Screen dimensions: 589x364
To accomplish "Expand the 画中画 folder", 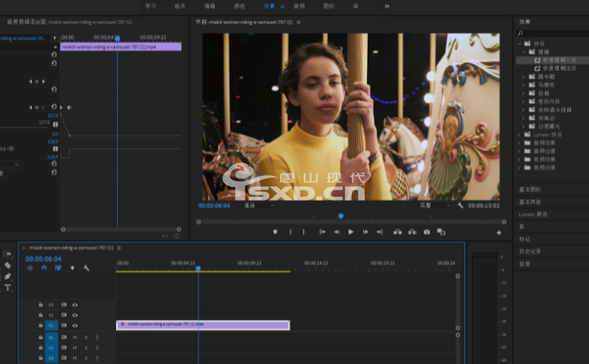I will [x=523, y=76].
